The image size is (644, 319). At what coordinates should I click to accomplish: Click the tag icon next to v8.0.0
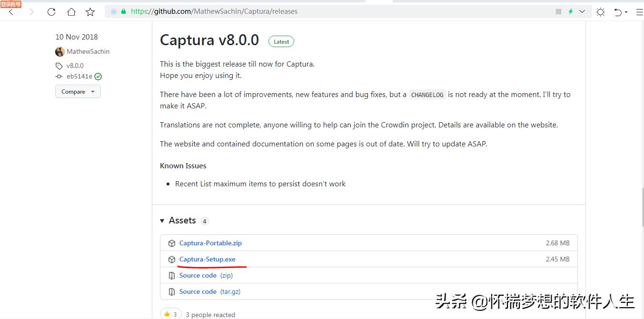tap(59, 66)
